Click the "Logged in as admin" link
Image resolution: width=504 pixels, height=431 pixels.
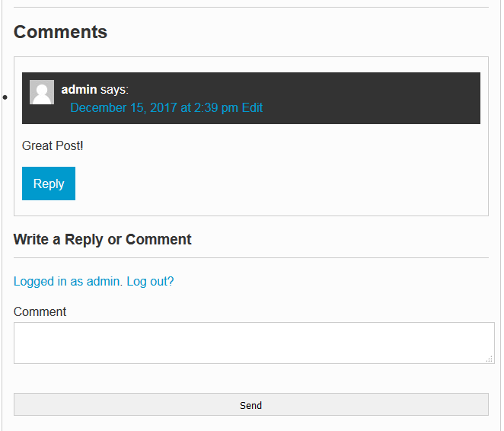pos(68,281)
